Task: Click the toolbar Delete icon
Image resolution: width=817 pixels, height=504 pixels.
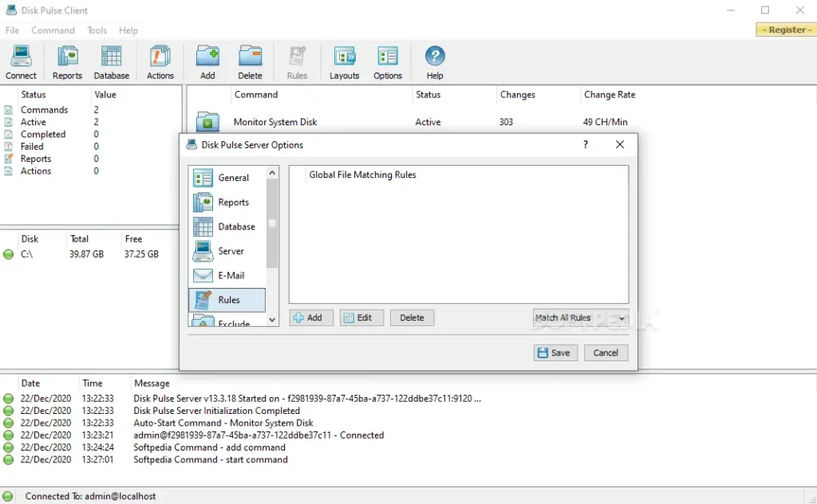Action: tap(250, 62)
